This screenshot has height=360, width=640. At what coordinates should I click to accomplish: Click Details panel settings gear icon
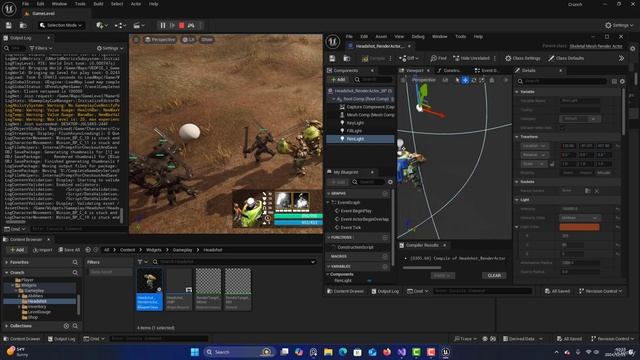(x=622, y=81)
